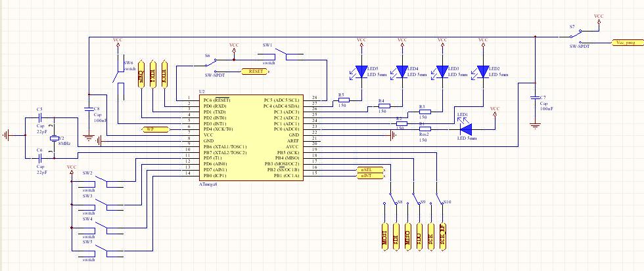Select the S9 switch symbol
The image size is (644, 271).
[413, 198]
